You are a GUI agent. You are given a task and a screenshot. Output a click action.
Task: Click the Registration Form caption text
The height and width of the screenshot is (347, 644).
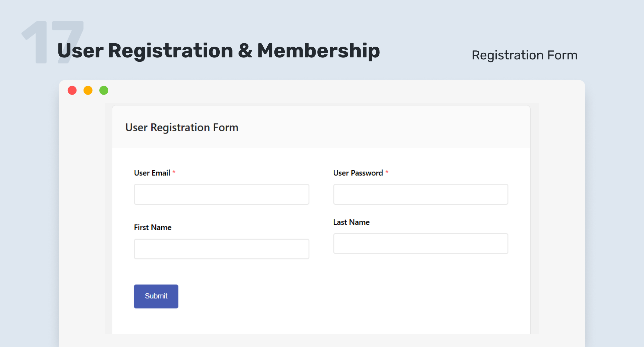click(x=524, y=55)
